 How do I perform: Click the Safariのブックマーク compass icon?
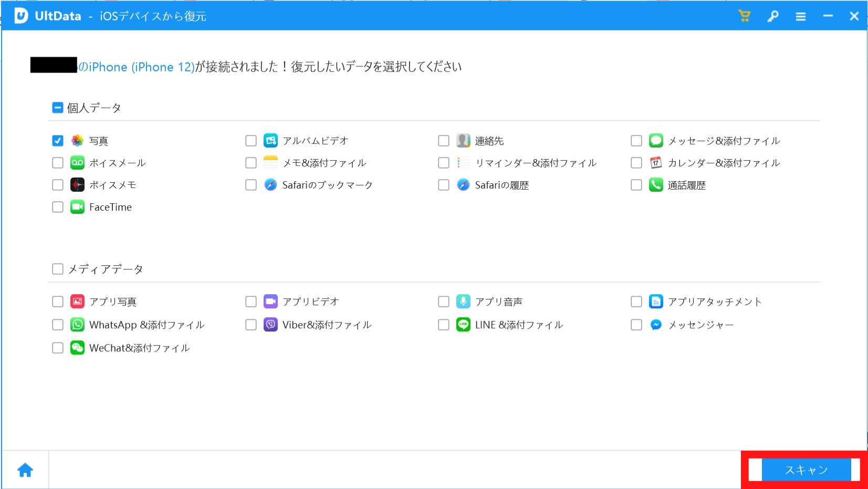(x=270, y=185)
